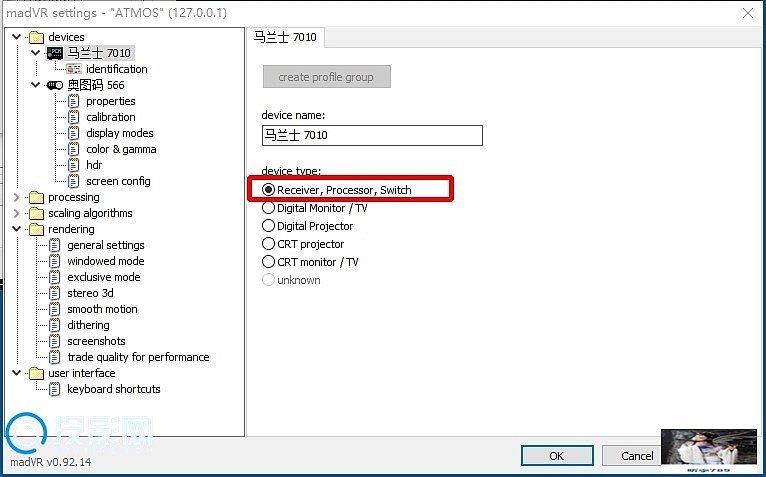Click the screen config page icon

coord(73,181)
